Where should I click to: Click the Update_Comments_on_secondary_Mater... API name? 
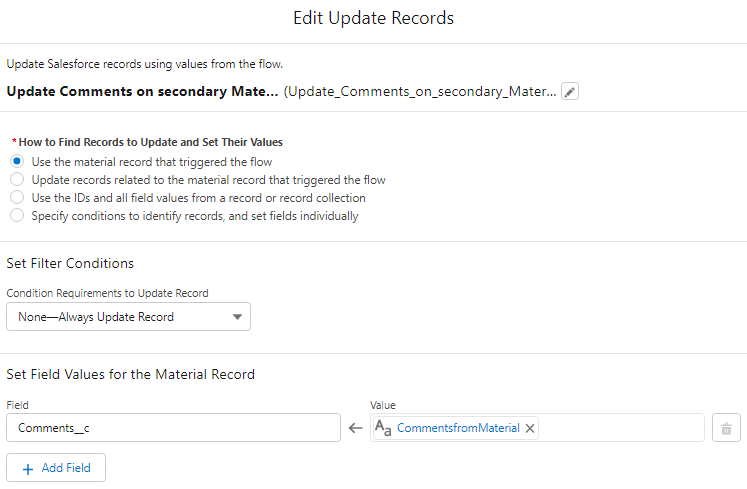(420, 92)
